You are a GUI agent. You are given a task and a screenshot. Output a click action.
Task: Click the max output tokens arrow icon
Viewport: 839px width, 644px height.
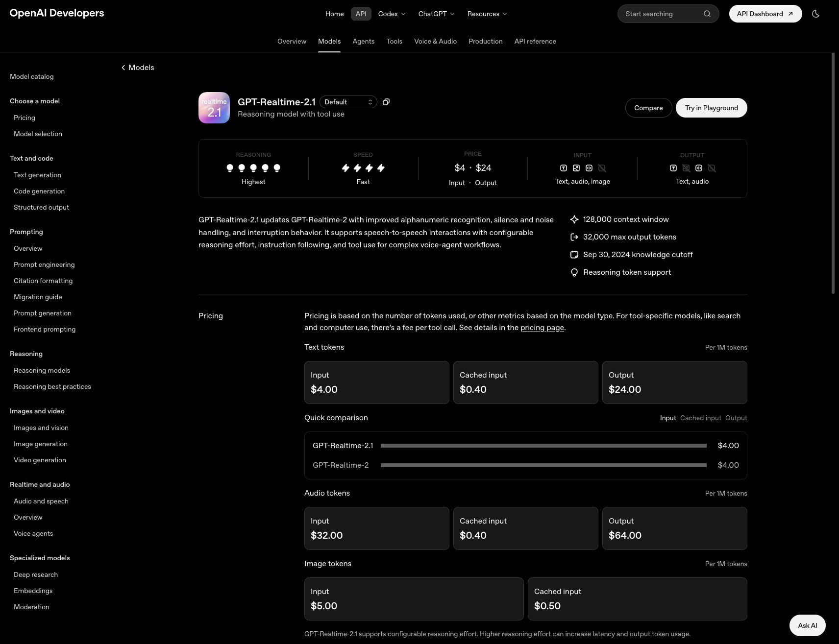point(574,237)
